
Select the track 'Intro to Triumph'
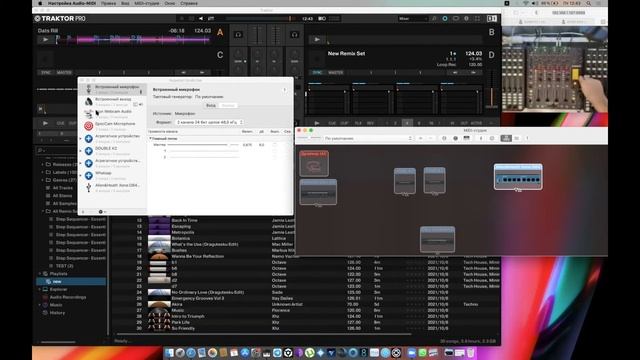coord(188,316)
